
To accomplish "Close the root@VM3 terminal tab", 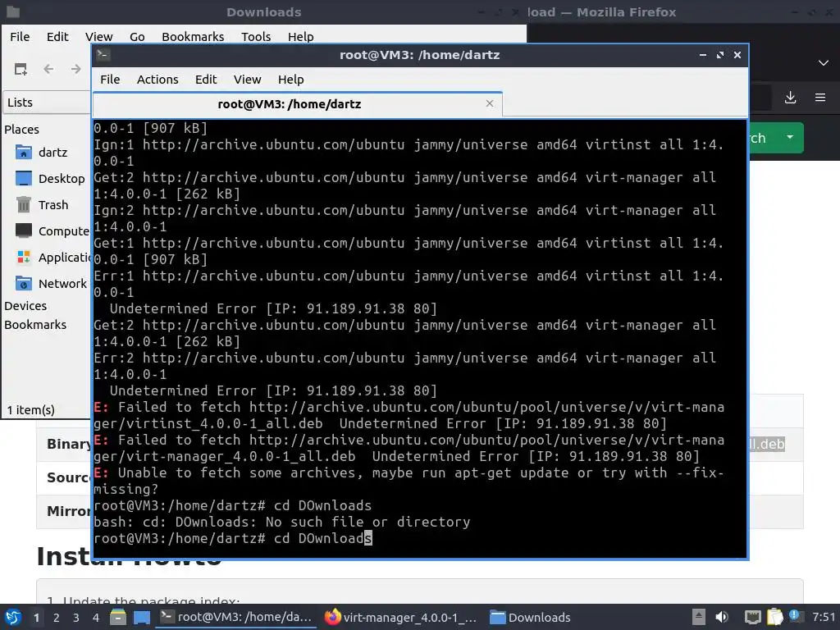I will point(489,103).
